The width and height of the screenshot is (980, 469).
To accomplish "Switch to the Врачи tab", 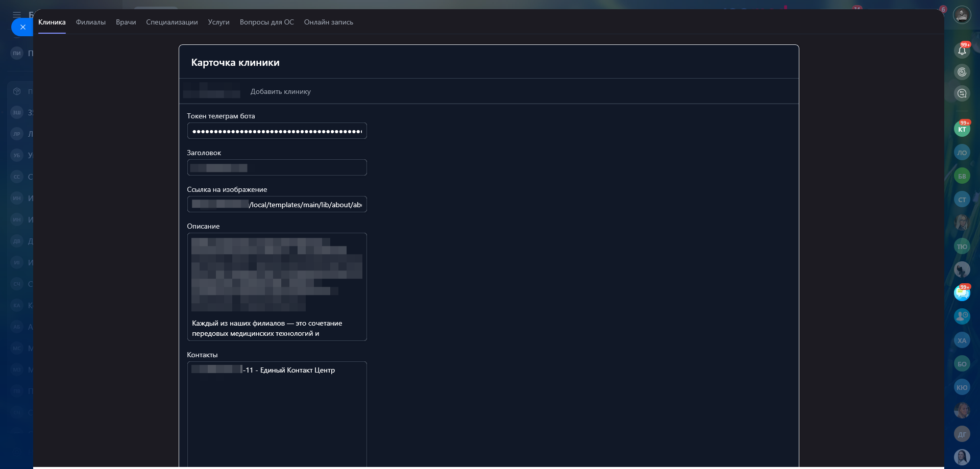I will (126, 22).
